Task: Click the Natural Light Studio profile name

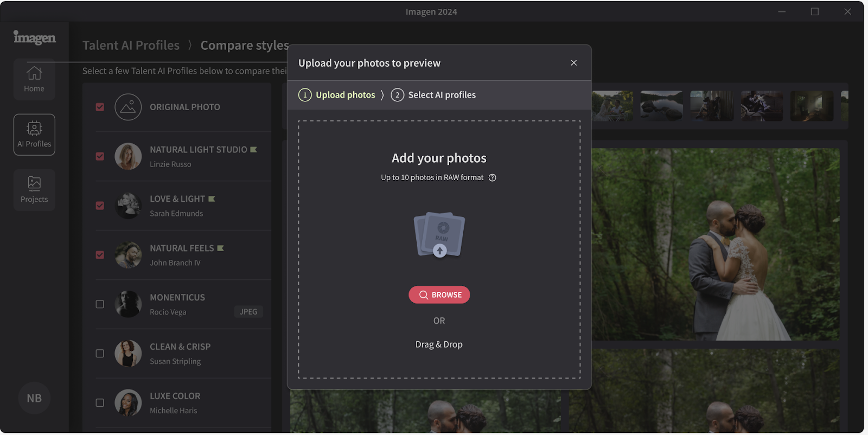Action: (199, 149)
